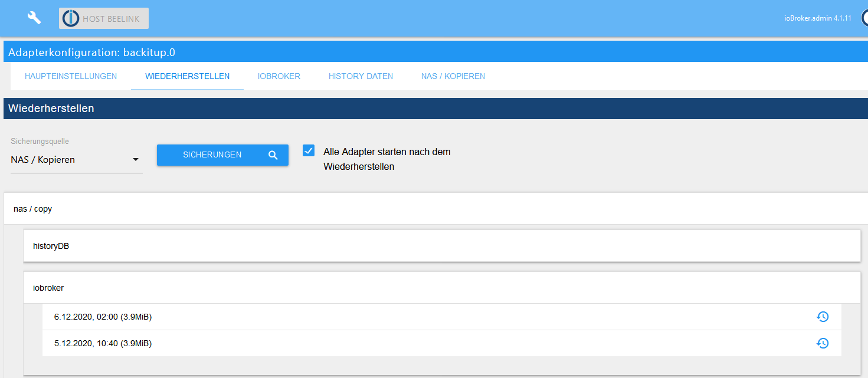Click the ioBroker logo in host button
868x378 pixels.
tap(71, 18)
